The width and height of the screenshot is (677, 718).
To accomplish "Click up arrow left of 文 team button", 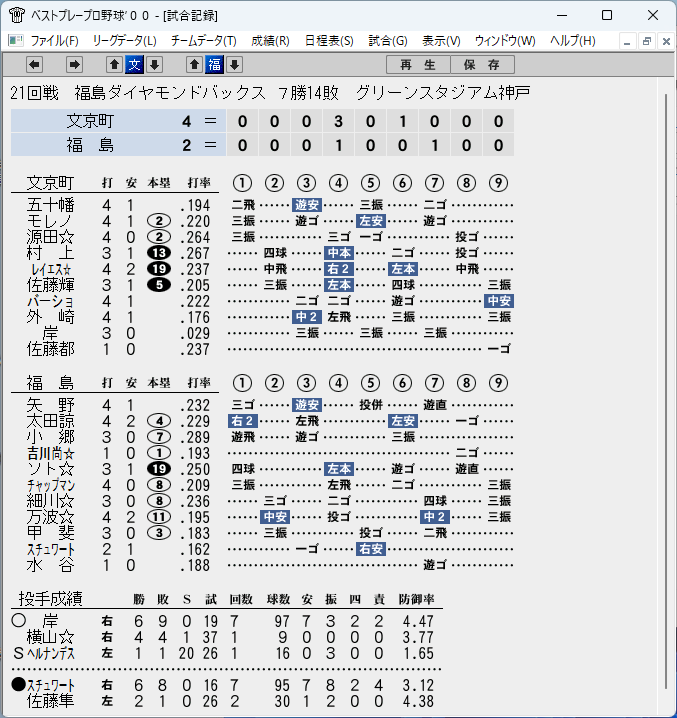I will coord(115,65).
